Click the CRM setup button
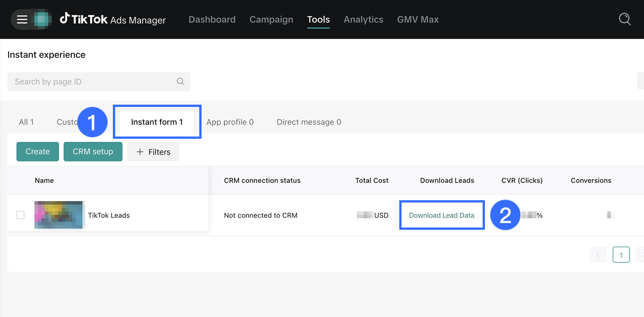This screenshot has height=317, width=644. pyautogui.click(x=93, y=152)
